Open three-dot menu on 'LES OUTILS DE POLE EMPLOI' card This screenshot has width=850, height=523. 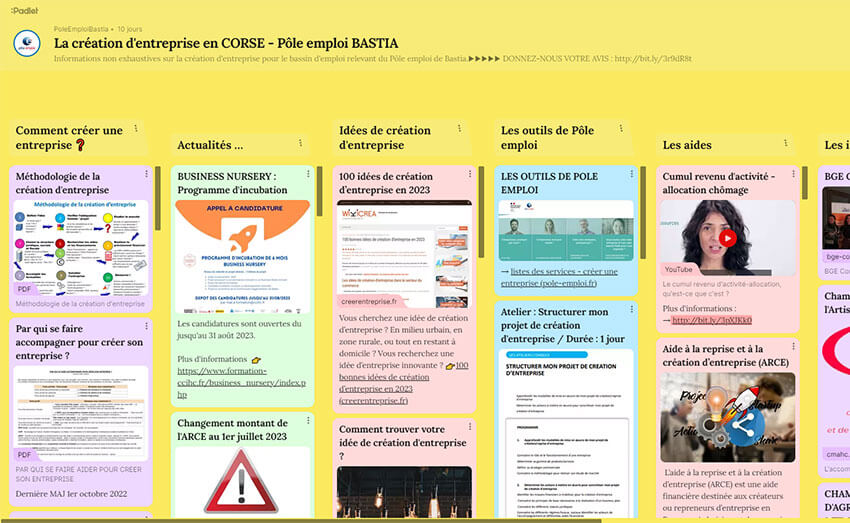(x=632, y=174)
